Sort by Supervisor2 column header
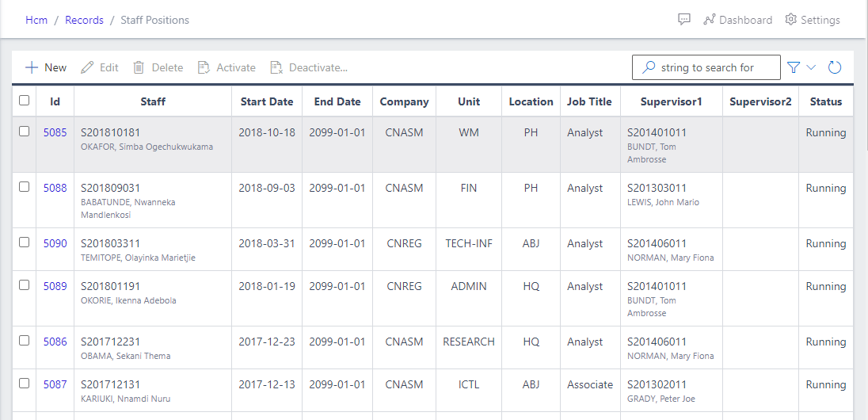This screenshot has height=420, width=868. [x=760, y=101]
